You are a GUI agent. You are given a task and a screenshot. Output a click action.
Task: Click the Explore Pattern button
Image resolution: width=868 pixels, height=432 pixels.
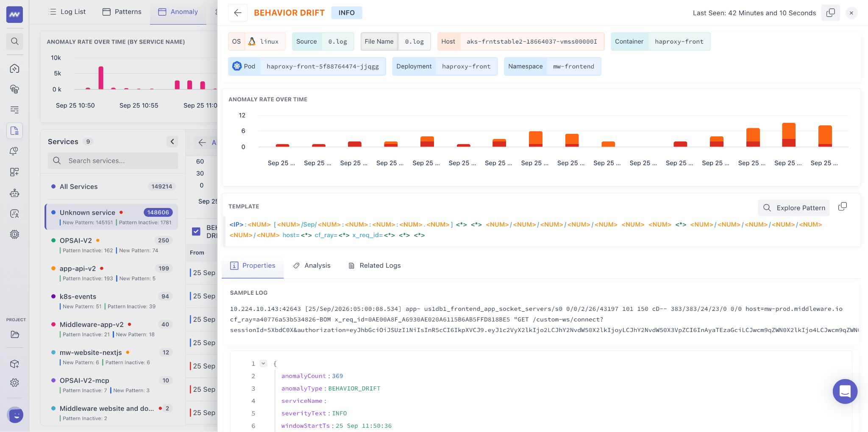pos(794,208)
